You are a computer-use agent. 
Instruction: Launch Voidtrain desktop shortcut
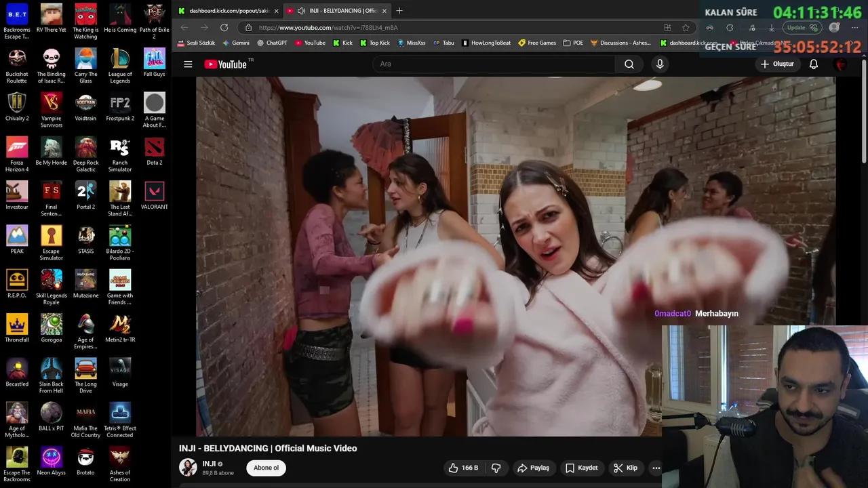tap(85, 106)
